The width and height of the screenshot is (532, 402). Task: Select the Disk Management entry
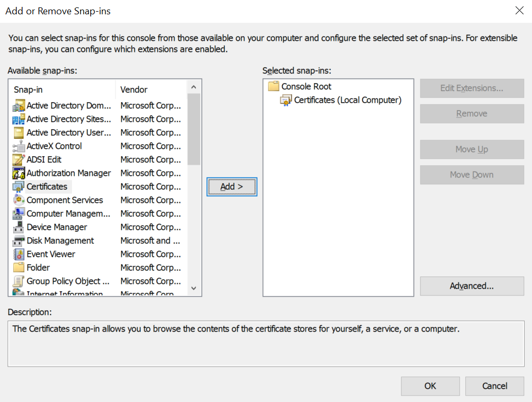point(60,241)
